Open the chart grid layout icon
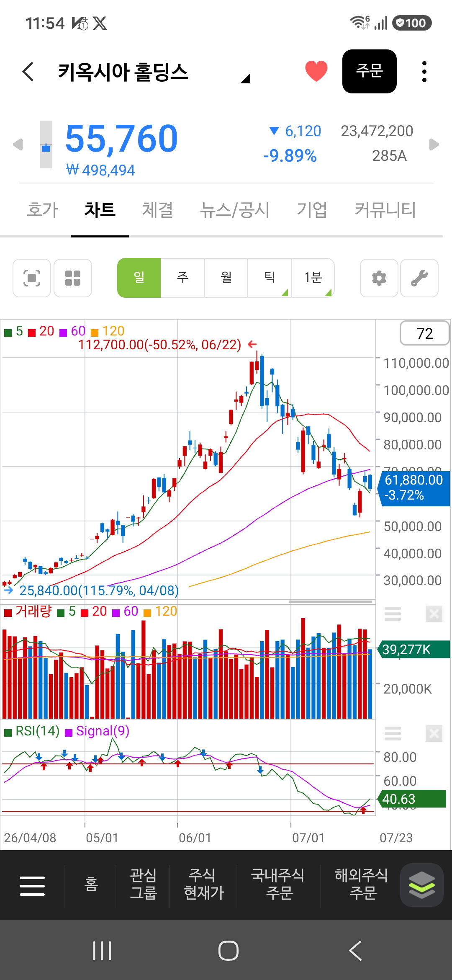Image resolution: width=452 pixels, height=980 pixels. click(73, 278)
